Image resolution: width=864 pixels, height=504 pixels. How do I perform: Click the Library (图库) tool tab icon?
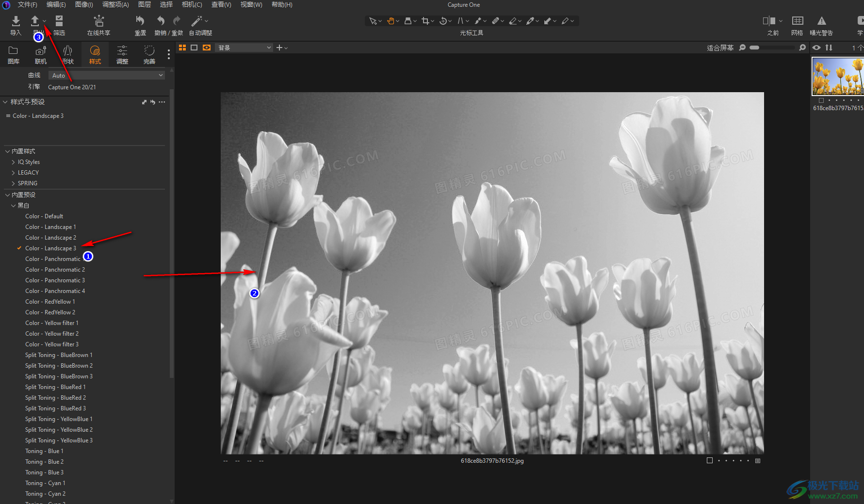pos(14,54)
